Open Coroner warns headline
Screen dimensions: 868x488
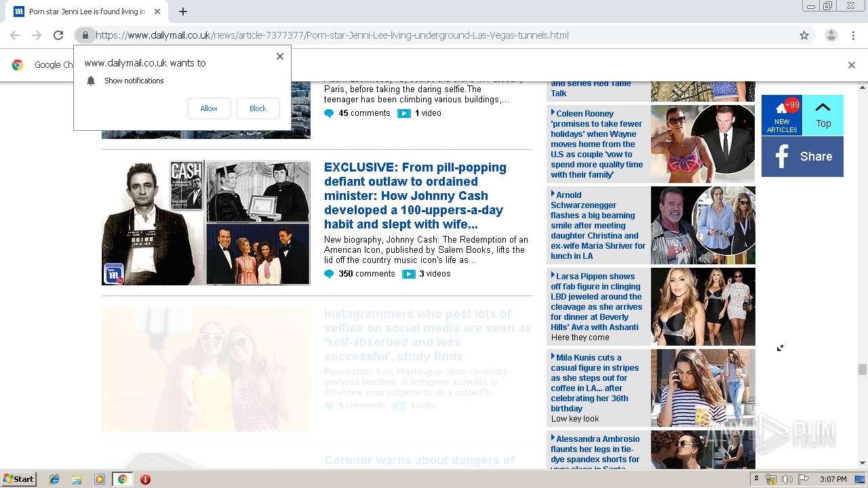(419, 460)
